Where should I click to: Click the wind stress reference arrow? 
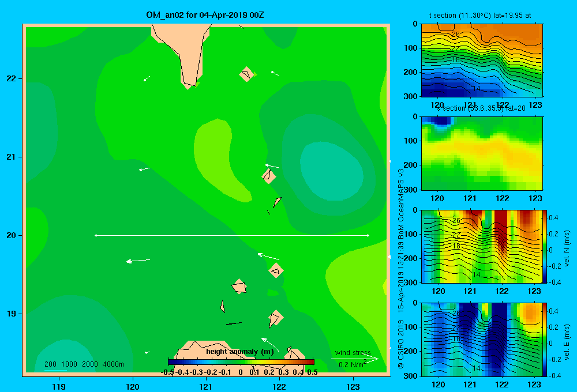tap(355, 359)
